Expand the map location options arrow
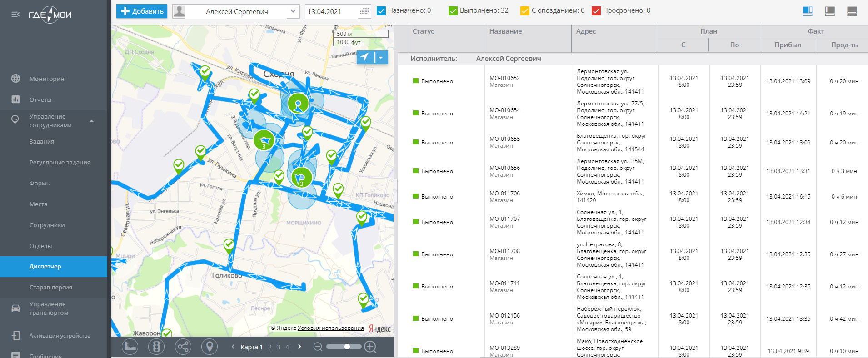 pyautogui.click(x=381, y=57)
